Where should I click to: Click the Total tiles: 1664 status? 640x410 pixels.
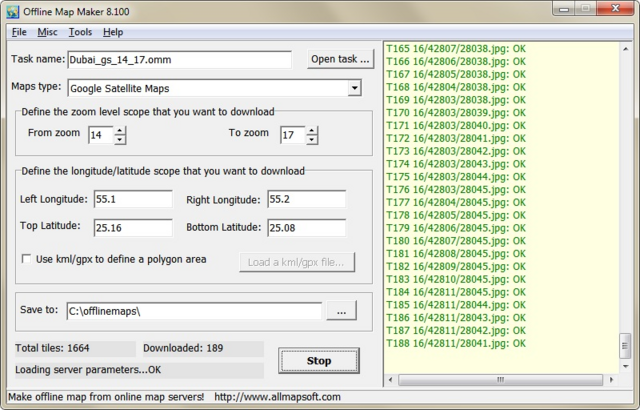75,348
